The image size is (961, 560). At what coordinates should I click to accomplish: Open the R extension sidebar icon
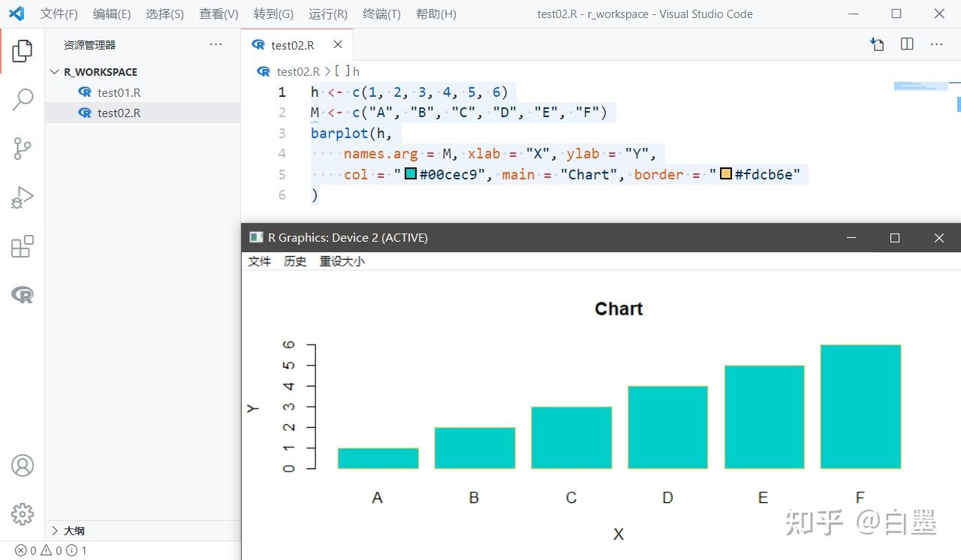click(x=23, y=295)
